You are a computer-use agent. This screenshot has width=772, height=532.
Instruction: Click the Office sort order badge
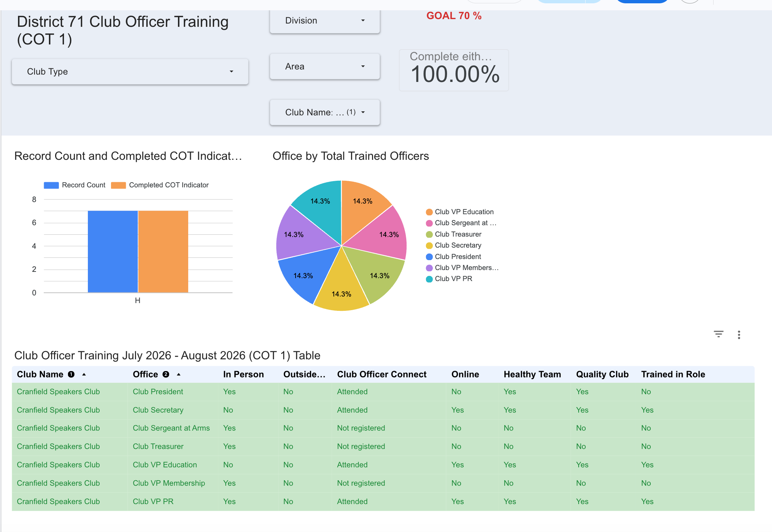tap(166, 374)
